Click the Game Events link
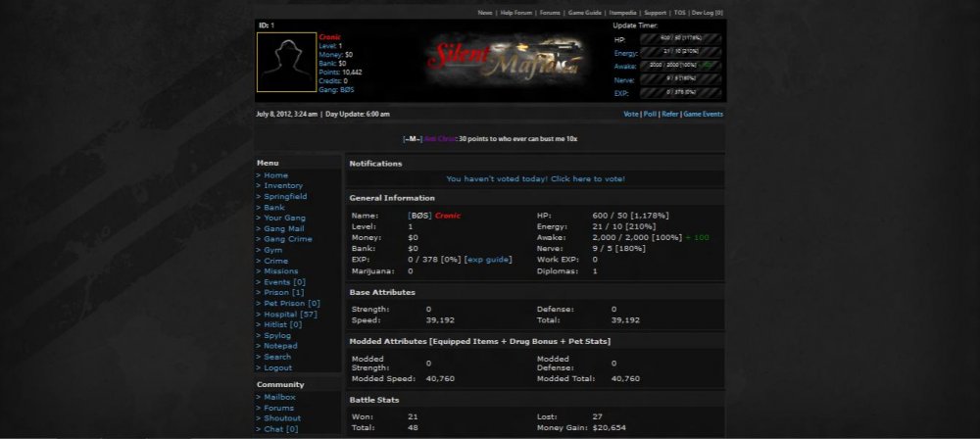The width and height of the screenshot is (980, 439). pyautogui.click(x=704, y=115)
